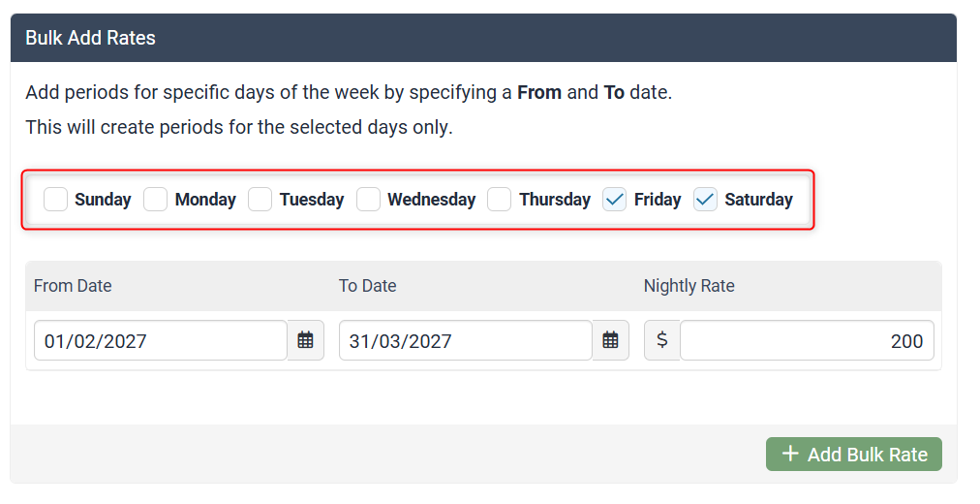Click the To Date input field
This screenshot has width=980, height=504.
(465, 340)
